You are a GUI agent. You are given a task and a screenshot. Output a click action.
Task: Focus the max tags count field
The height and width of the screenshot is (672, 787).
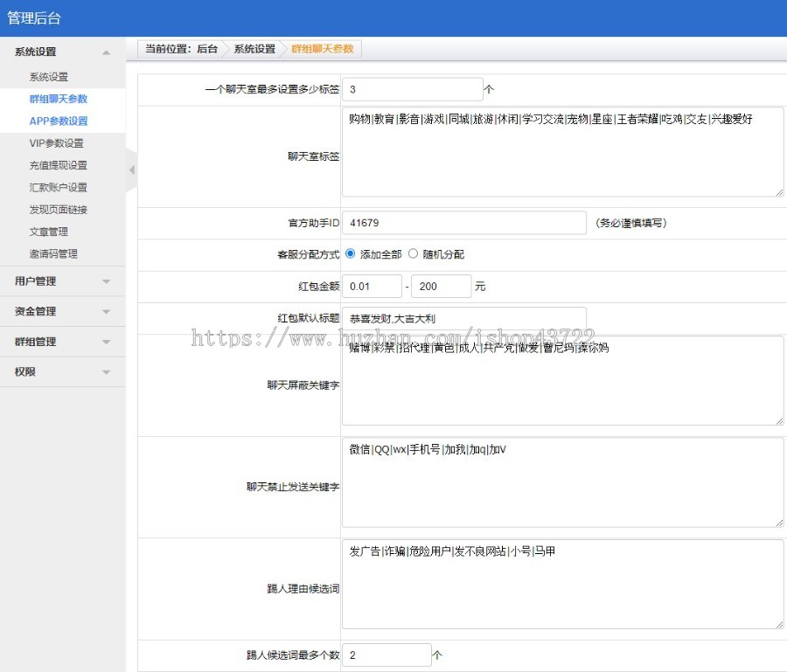click(413, 89)
